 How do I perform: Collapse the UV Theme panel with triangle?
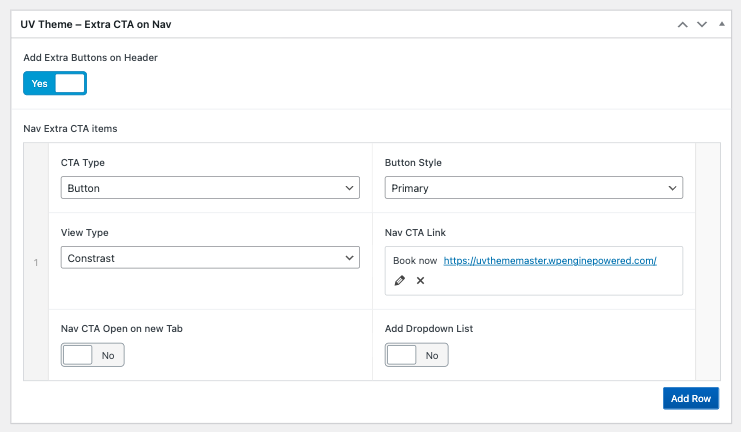click(720, 24)
